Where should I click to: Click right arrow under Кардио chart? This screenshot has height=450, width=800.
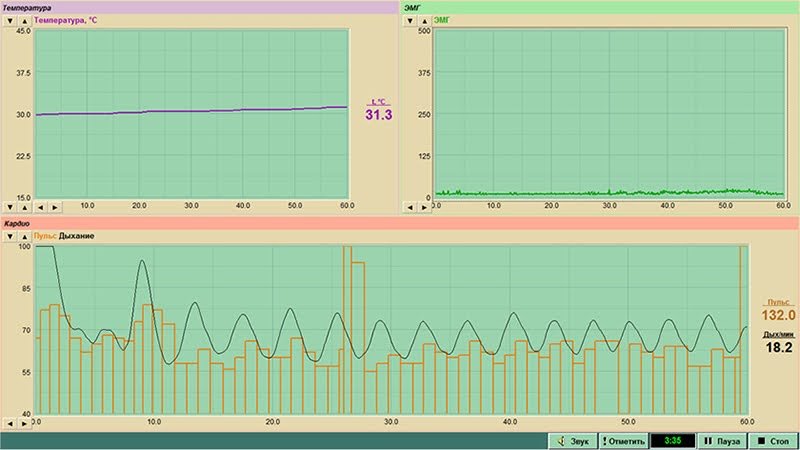point(24,423)
